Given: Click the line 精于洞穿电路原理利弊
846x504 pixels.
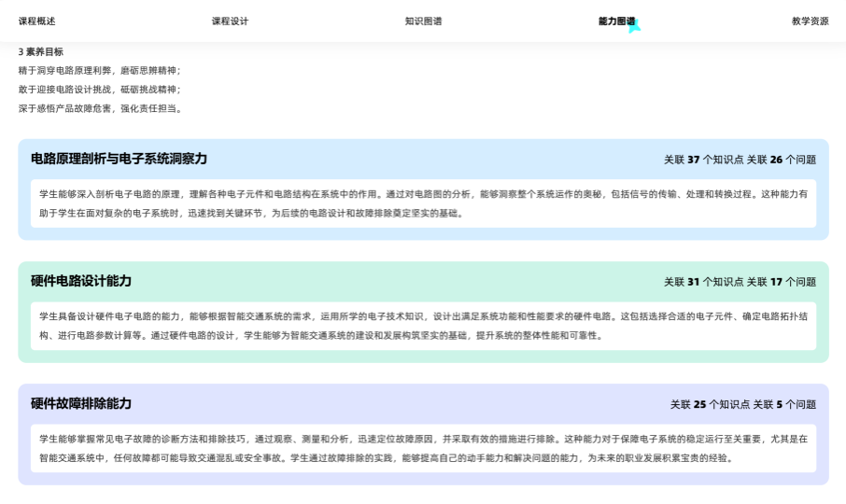Looking at the screenshot, I should [x=99, y=71].
